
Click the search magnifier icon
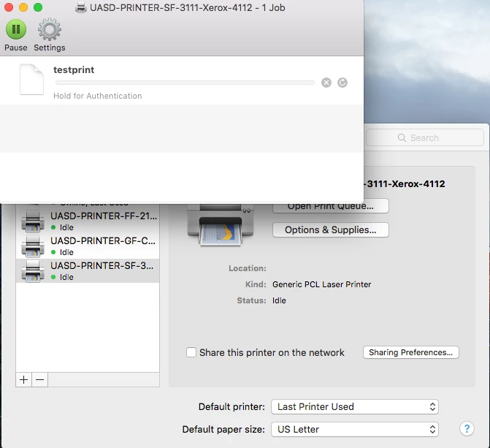click(x=402, y=137)
